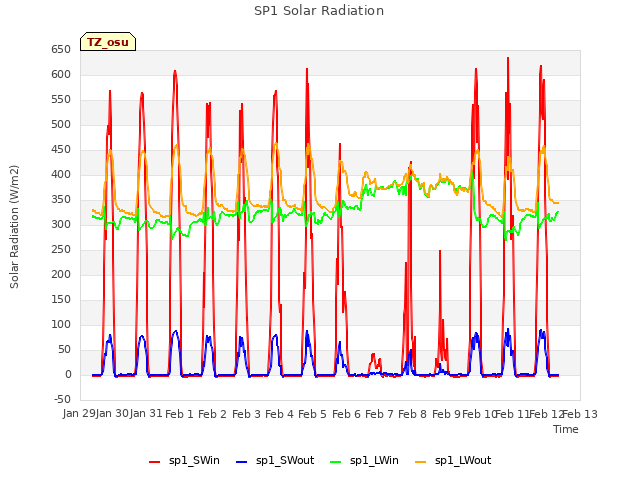Screen dimensions: 640x480
Task: Click the Feb 1 x-axis label
Action: (x=179, y=414)
